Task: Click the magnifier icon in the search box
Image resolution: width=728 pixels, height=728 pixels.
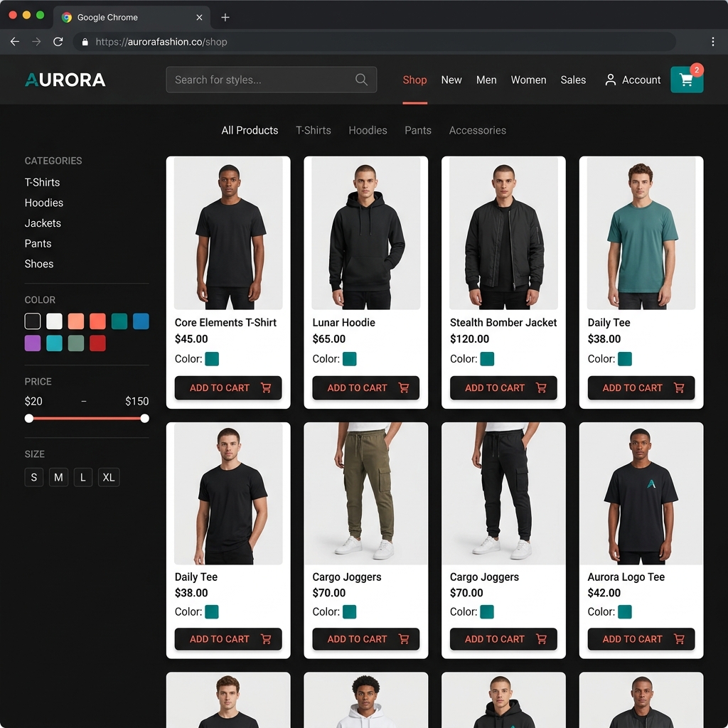Action: point(361,80)
